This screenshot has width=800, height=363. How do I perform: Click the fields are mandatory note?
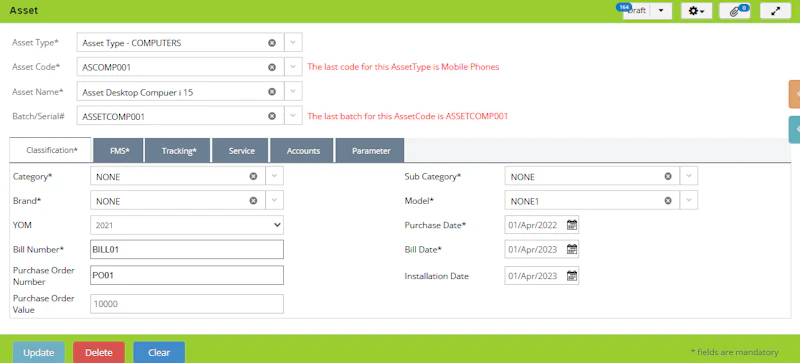coord(734,352)
